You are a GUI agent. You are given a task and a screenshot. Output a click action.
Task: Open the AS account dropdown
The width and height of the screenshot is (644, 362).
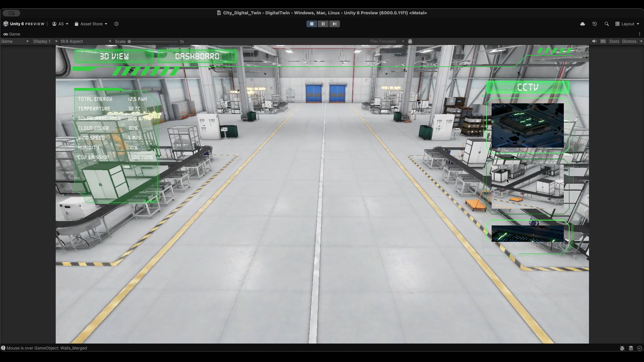60,24
